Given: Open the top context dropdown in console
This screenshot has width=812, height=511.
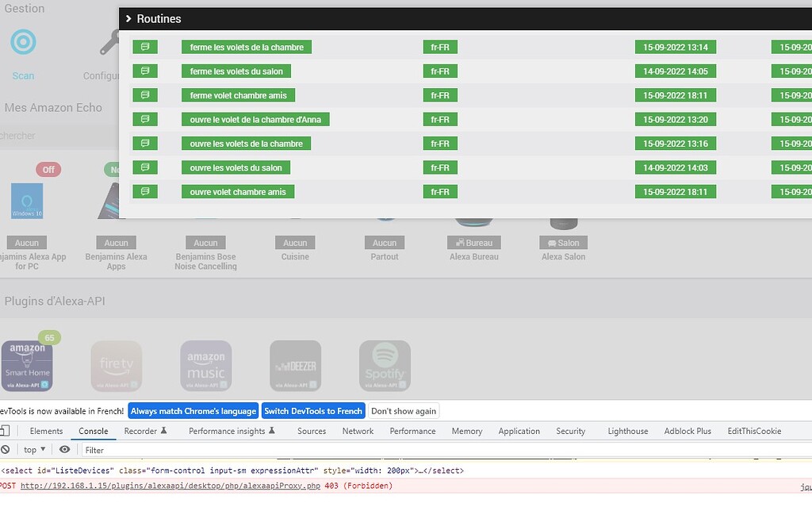Looking at the screenshot, I should (34, 450).
